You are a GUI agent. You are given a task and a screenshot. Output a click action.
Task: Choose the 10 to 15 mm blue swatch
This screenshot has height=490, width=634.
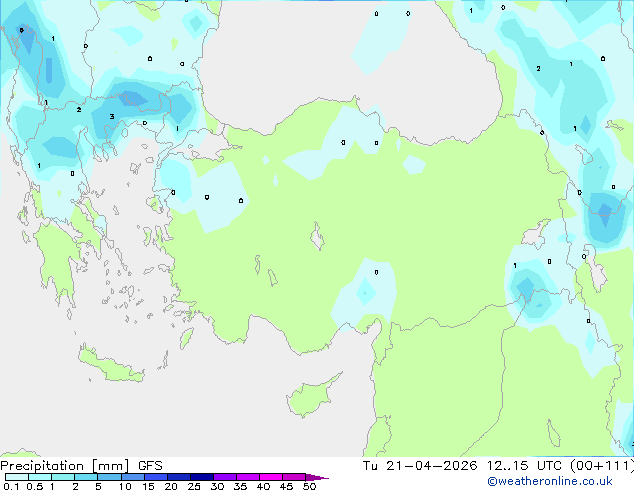coord(132,477)
